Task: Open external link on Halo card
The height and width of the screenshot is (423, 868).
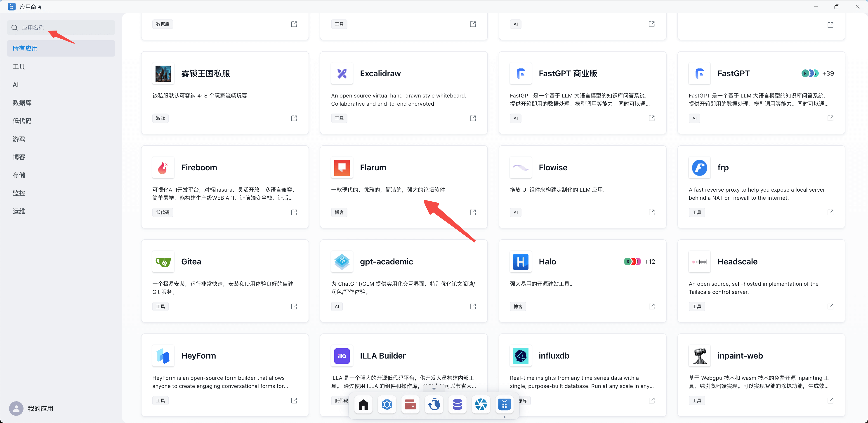Action: [652, 306]
